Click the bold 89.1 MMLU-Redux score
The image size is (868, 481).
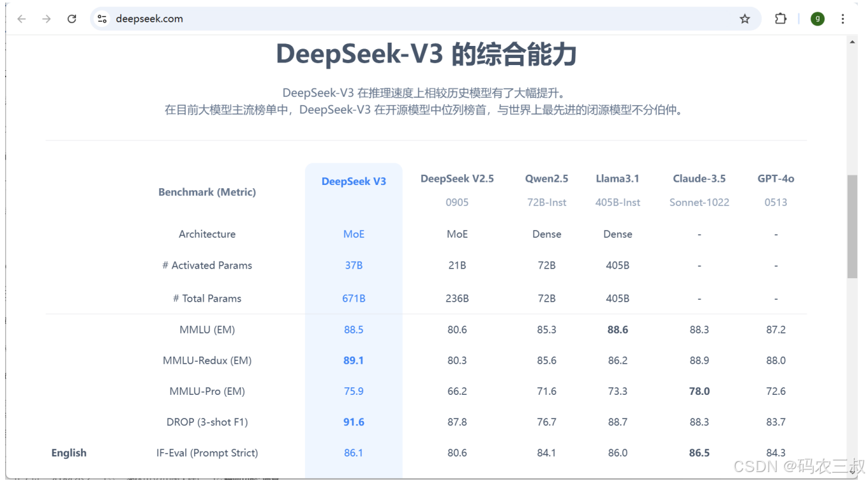(x=354, y=360)
